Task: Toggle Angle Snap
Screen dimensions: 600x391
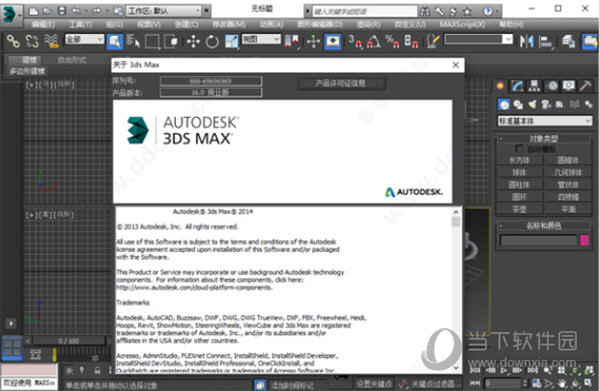Action: 373,41
